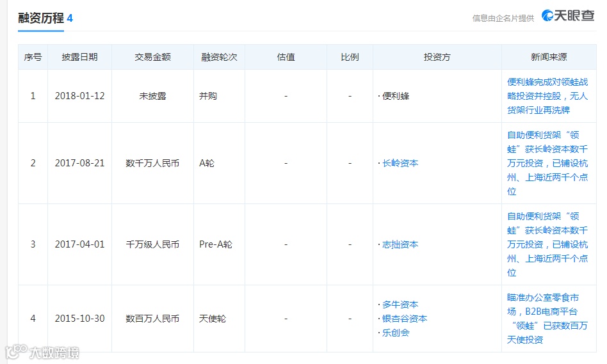The image size is (607, 364).
Task: Click the 披露日期 column header
Action: pyautogui.click(x=80, y=57)
